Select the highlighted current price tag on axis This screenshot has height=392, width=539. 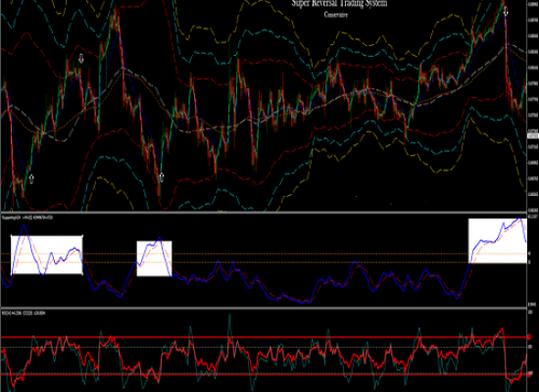click(533, 136)
